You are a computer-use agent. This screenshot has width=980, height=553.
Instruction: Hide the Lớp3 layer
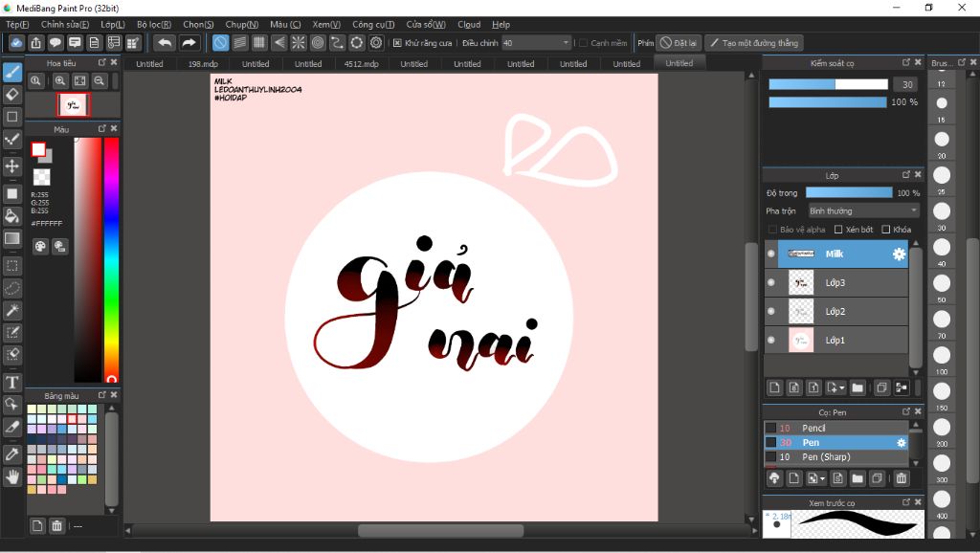[771, 282]
